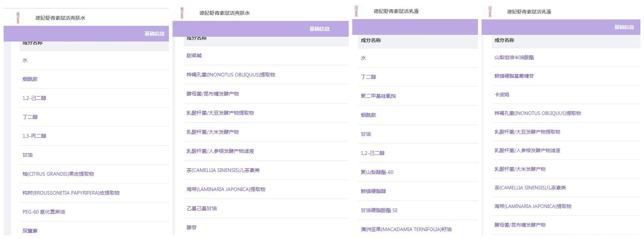644x239 pixels.
Task: Click the 尿囊素 ingredient link
Action: (x=30, y=231)
